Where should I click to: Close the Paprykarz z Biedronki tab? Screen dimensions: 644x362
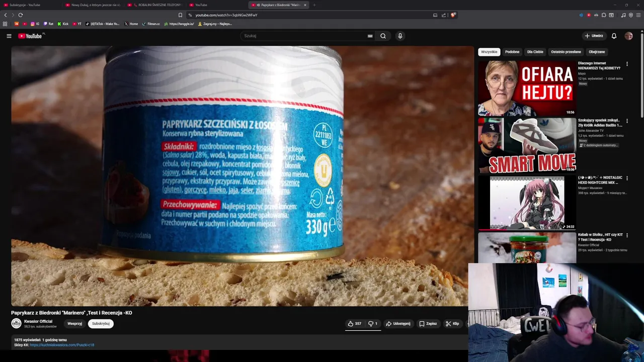305,5
